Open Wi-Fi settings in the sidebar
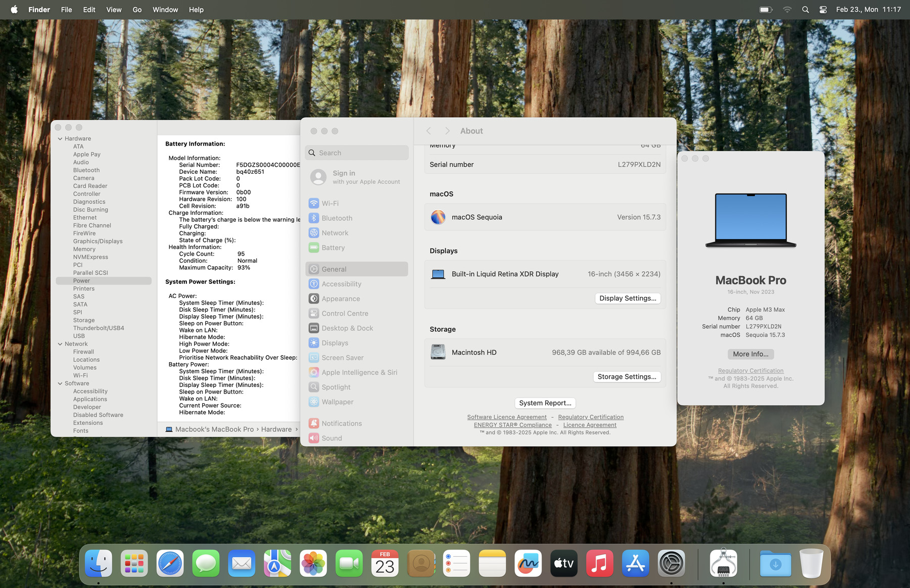 330,204
